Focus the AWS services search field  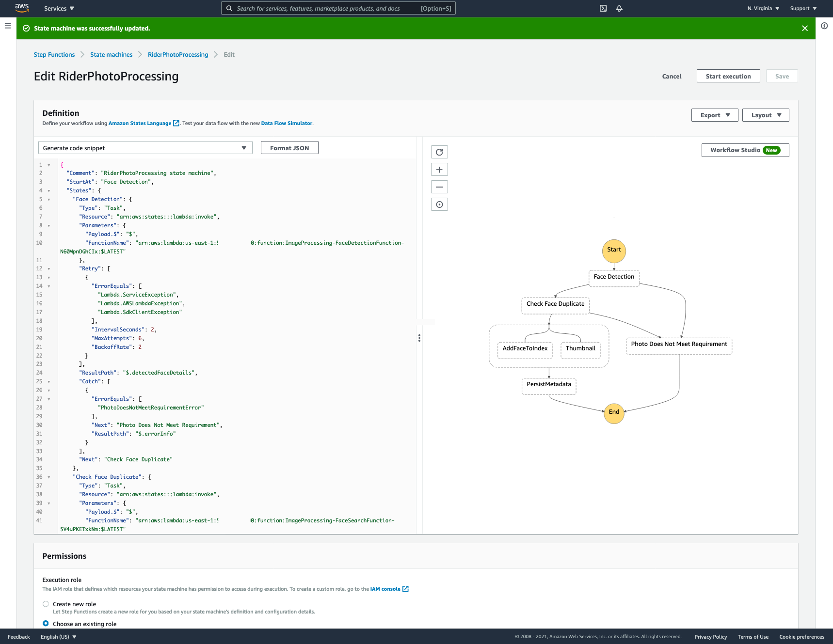pyautogui.click(x=338, y=8)
